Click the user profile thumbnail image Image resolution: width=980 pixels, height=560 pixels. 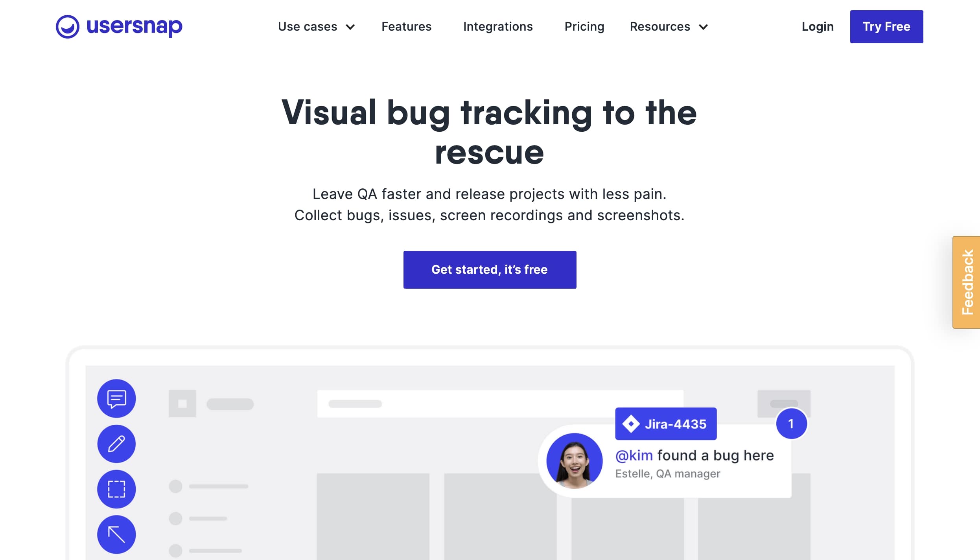click(575, 462)
